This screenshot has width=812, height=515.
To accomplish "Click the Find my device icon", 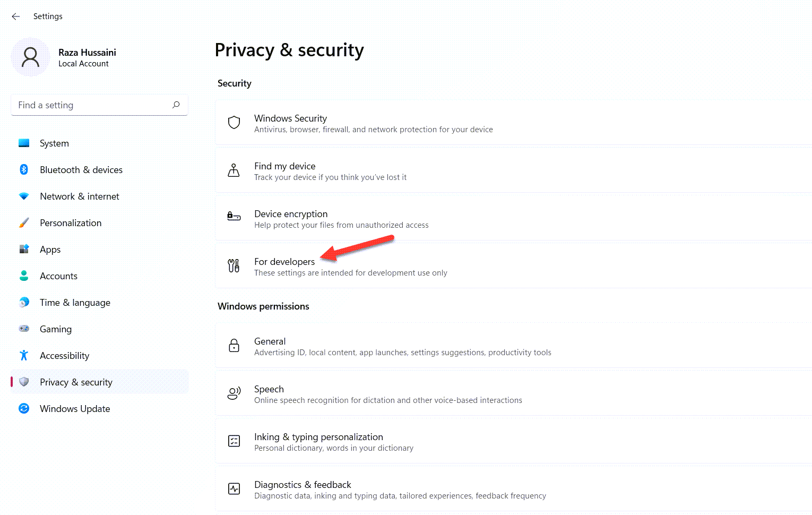I will (x=234, y=170).
